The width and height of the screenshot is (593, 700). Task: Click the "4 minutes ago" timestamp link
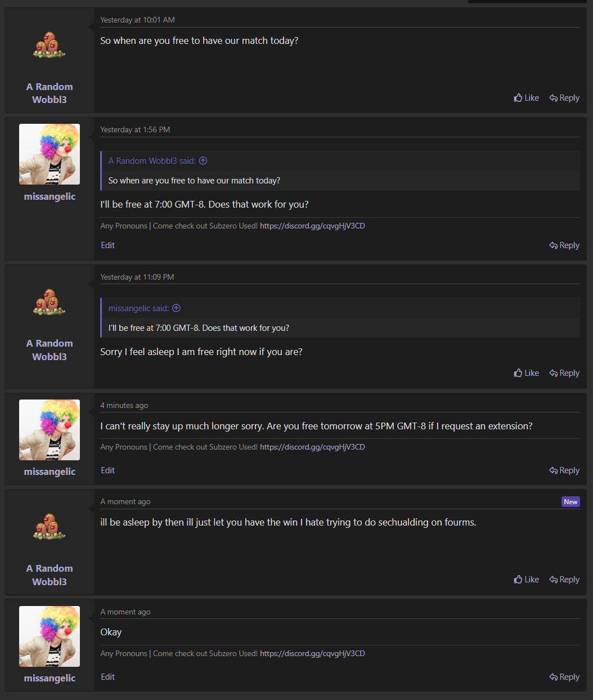[x=124, y=405]
